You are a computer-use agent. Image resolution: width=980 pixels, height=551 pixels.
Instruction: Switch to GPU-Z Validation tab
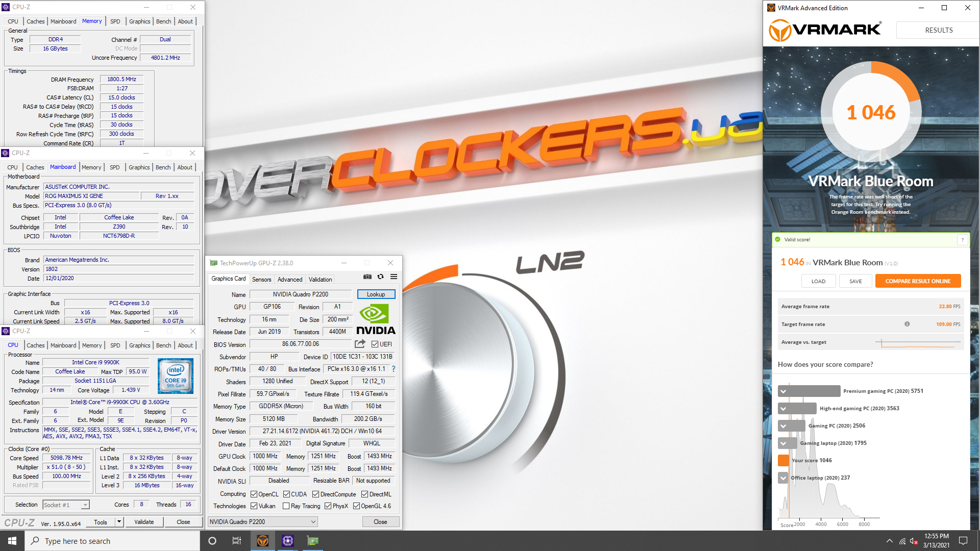pyautogui.click(x=320, y=280)
